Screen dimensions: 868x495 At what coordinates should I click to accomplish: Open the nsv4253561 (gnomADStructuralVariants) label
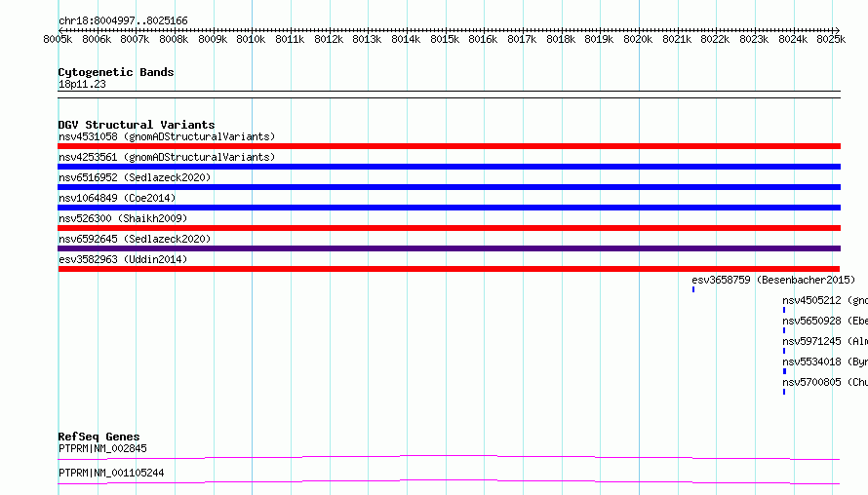[167, 157]
